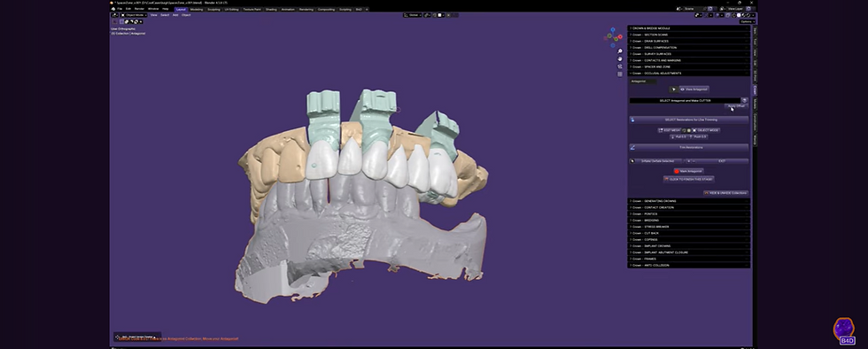Add a new workspace with plus tab
The width and height of the screenshot is (868, 349).
[367, 9]
